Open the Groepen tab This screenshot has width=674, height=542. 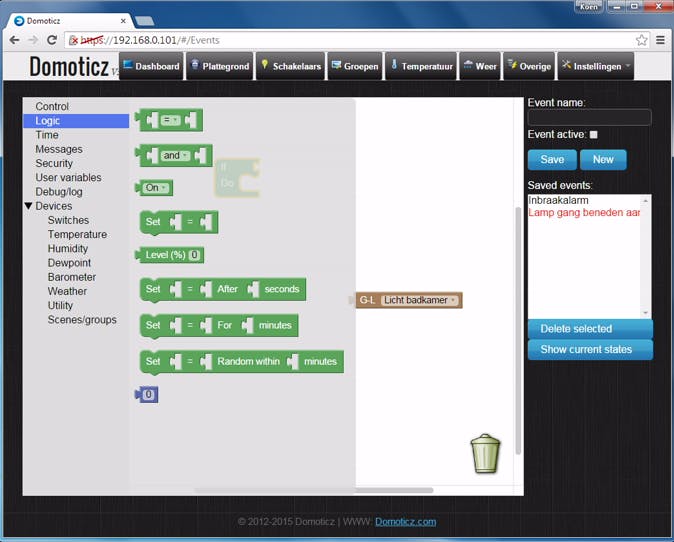click(x=355, y=66)
